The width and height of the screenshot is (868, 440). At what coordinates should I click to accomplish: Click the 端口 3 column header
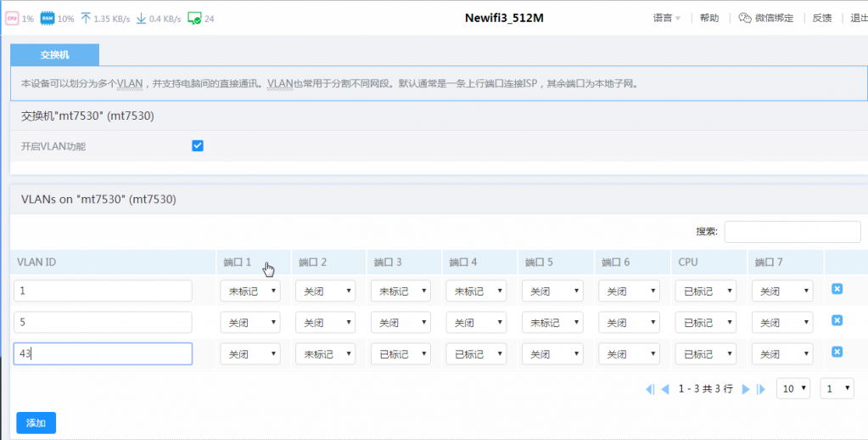(x=404, y=262)
